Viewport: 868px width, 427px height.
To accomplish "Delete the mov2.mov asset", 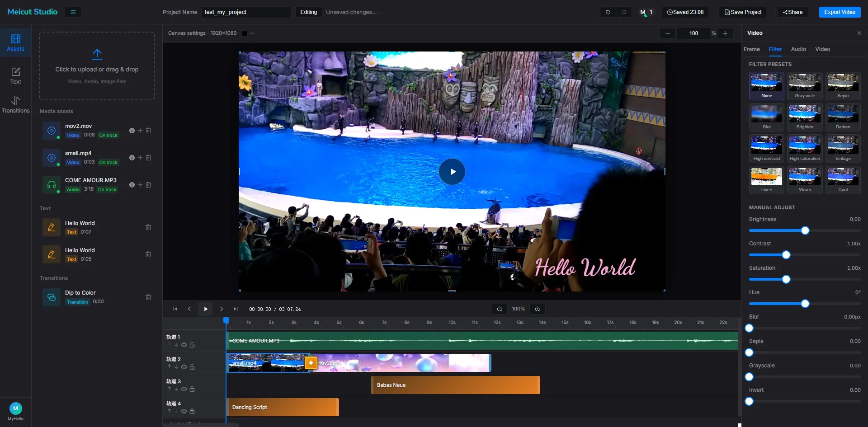I will (x=148, y=131).
